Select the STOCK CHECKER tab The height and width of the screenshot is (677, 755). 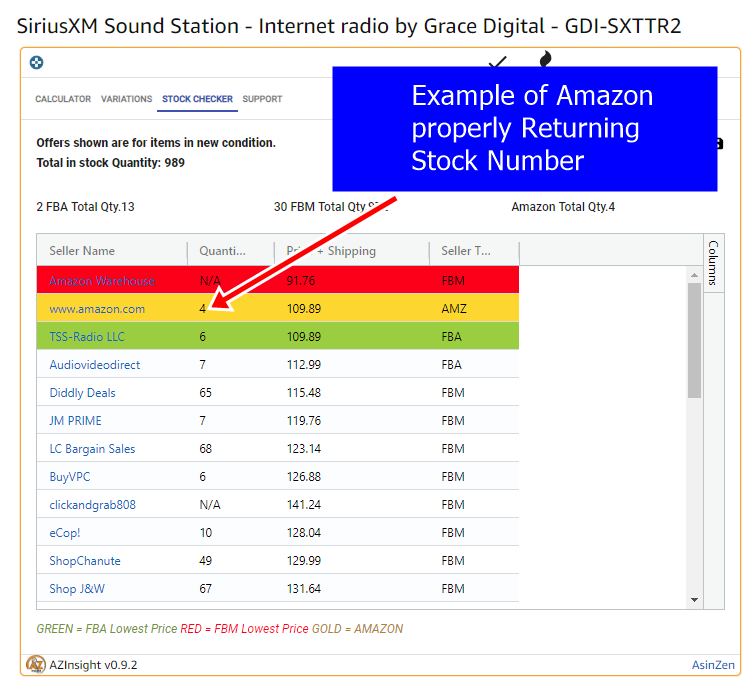point(197,99)
